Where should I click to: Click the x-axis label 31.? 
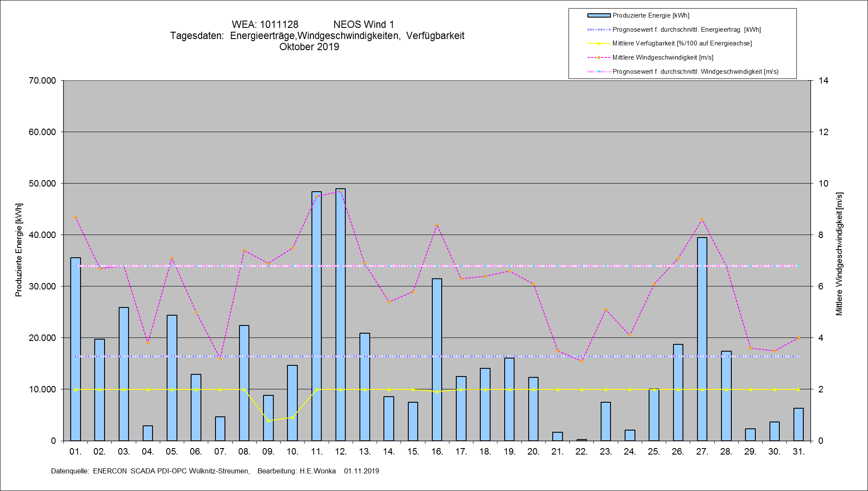point(798,452)
